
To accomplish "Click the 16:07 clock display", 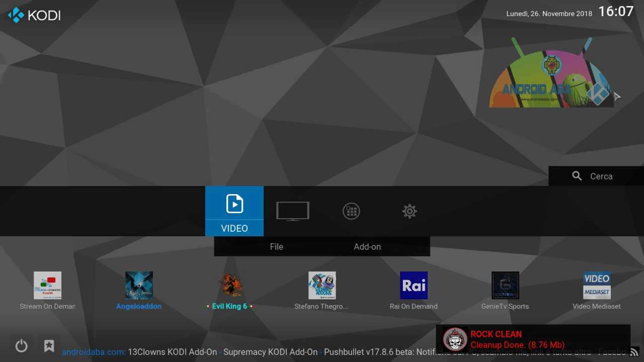I will point(616,12).
